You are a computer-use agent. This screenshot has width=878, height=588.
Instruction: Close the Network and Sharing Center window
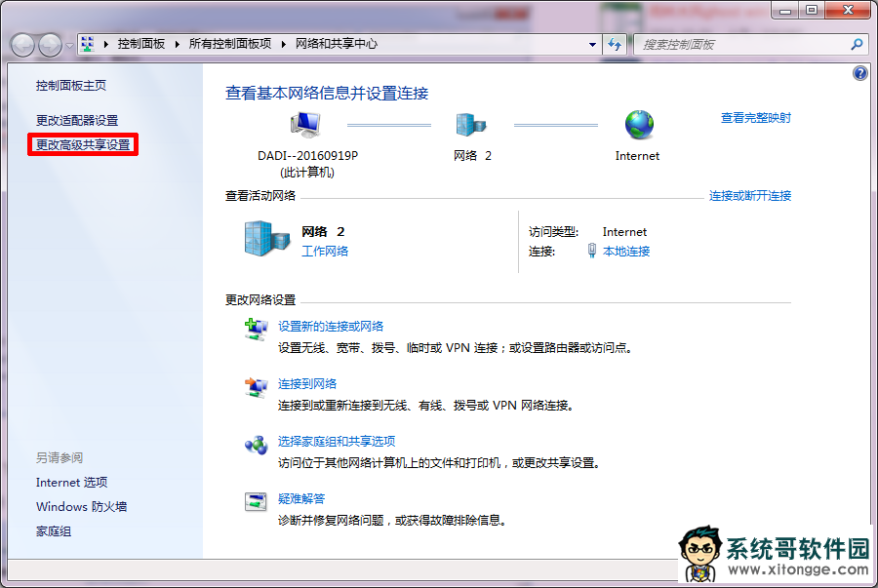[x=848, y=10]
